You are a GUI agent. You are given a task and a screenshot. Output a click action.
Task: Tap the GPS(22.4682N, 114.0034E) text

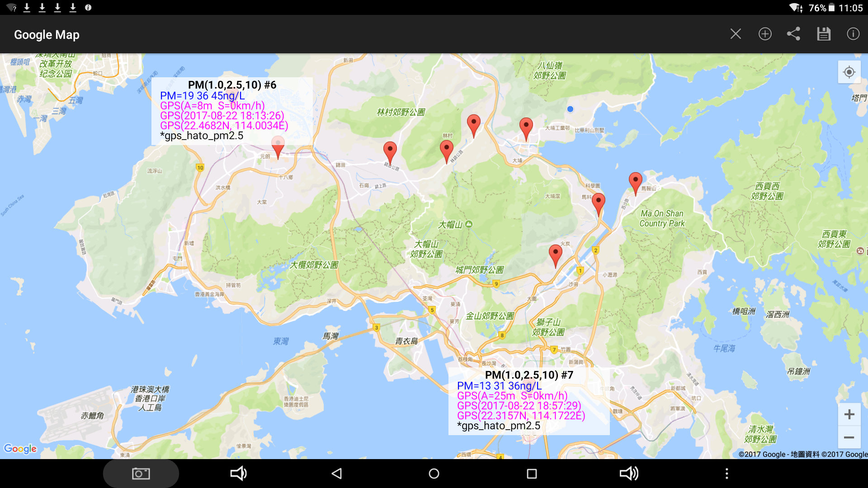224,126
